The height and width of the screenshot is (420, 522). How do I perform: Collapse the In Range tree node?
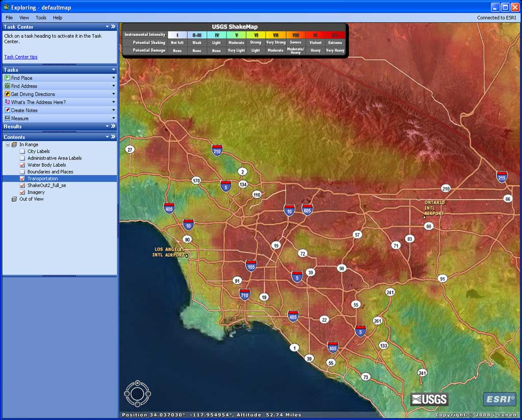(x=8, y=144)
